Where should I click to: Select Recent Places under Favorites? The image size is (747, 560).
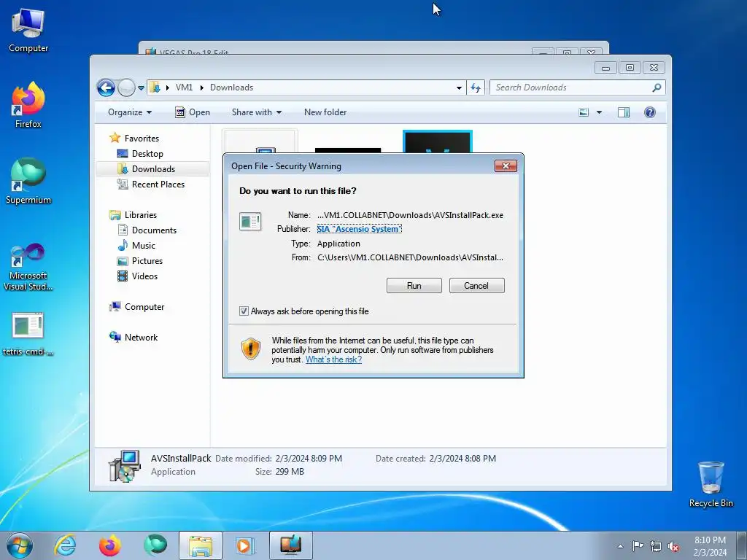pyautogui.click(x=158, y=184)
